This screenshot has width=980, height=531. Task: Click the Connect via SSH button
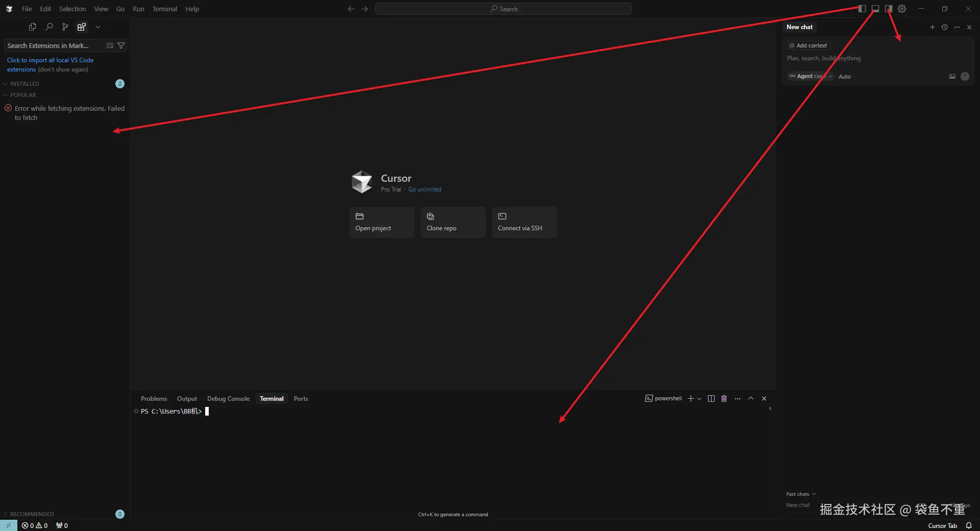525,222
